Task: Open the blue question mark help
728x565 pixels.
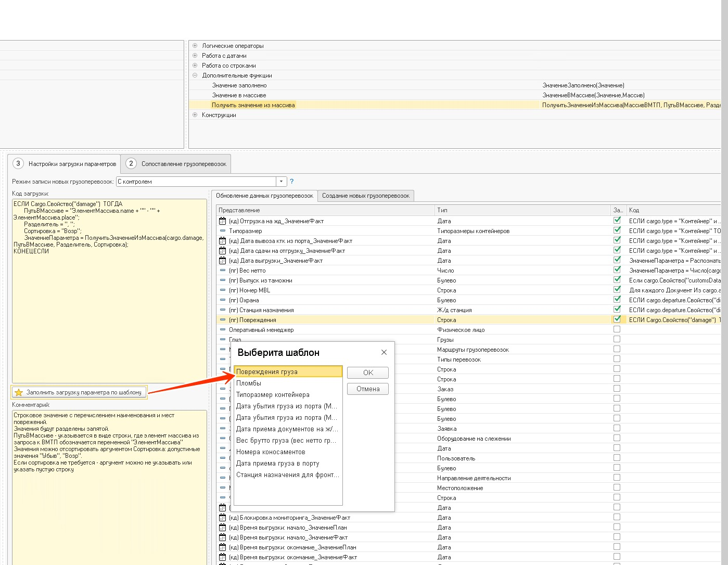Action: (291, 182)
